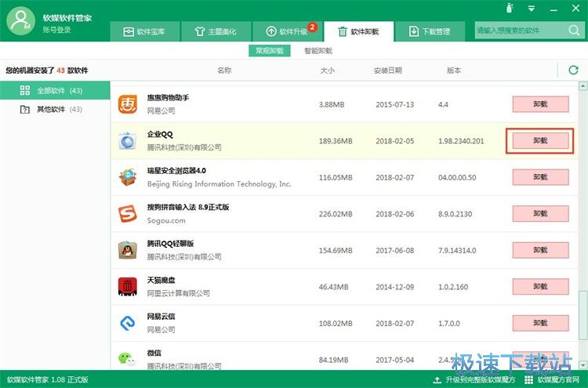Image resolution: width=588 pixels, height=388 pixels.
Task: Click the 天猫魔盘 app icon
Action: pyautogui.click(x=128, y=286)
